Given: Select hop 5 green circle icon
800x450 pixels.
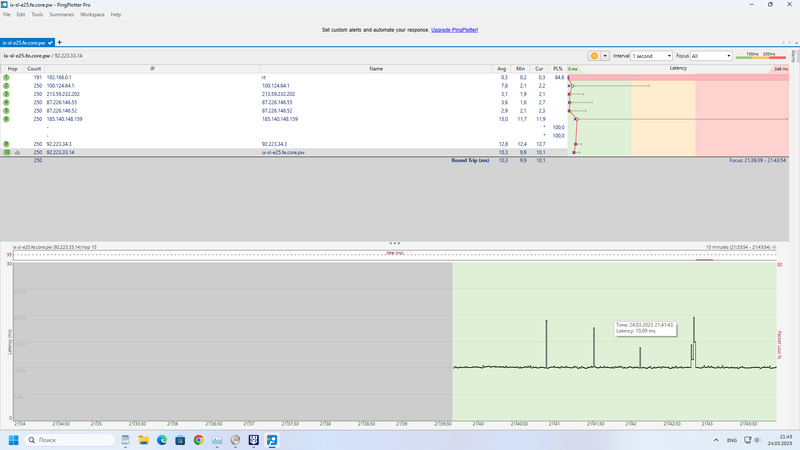Looking at the screenshot, I should click(6, 111).
